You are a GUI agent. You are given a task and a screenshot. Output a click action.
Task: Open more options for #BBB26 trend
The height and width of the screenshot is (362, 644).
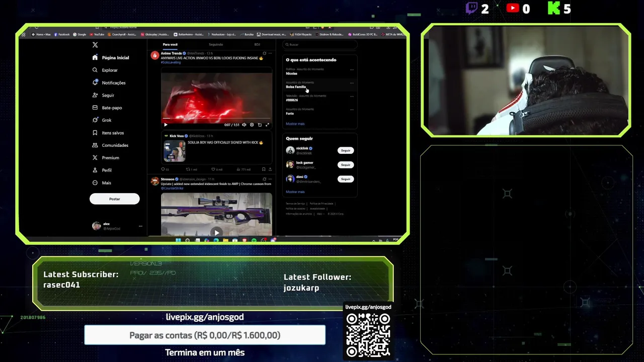click(x=352, y=96)
